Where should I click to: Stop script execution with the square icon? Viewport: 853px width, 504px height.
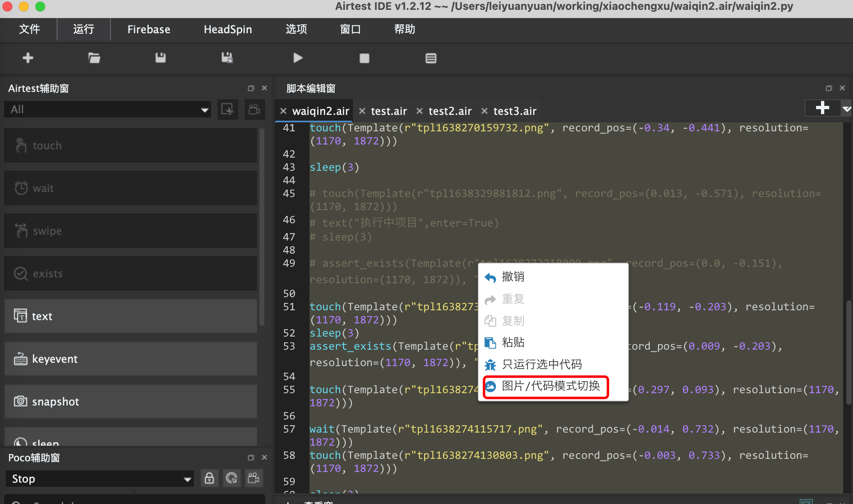coord(364,58)
